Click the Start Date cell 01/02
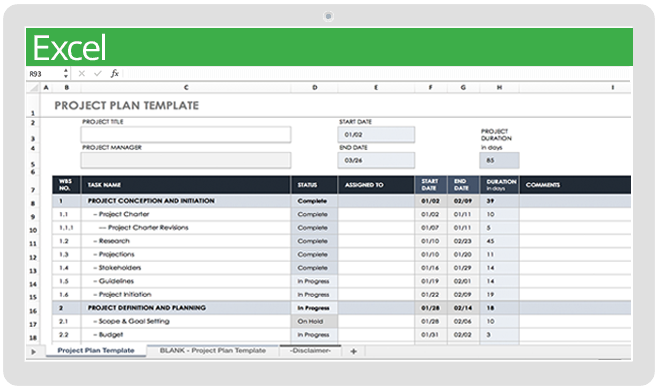Image resolution: width=660 pixels, height=390 pixels. coord(376,135)
